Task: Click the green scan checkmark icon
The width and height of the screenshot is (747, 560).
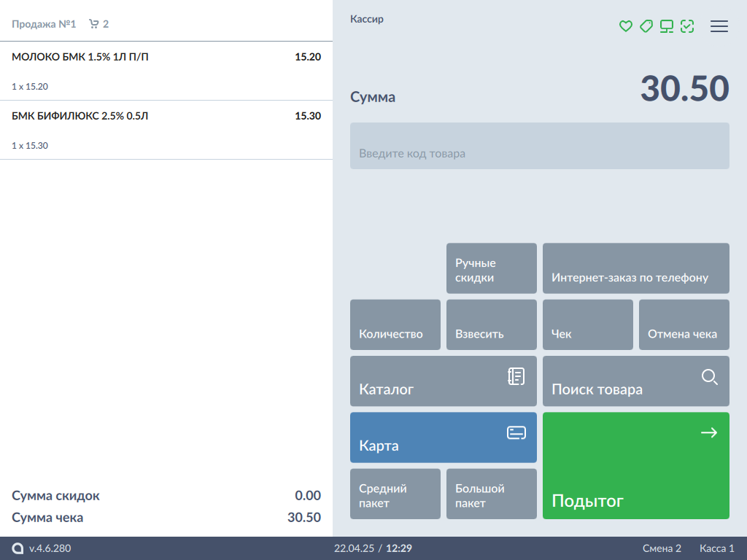Action: coord(686,26)
